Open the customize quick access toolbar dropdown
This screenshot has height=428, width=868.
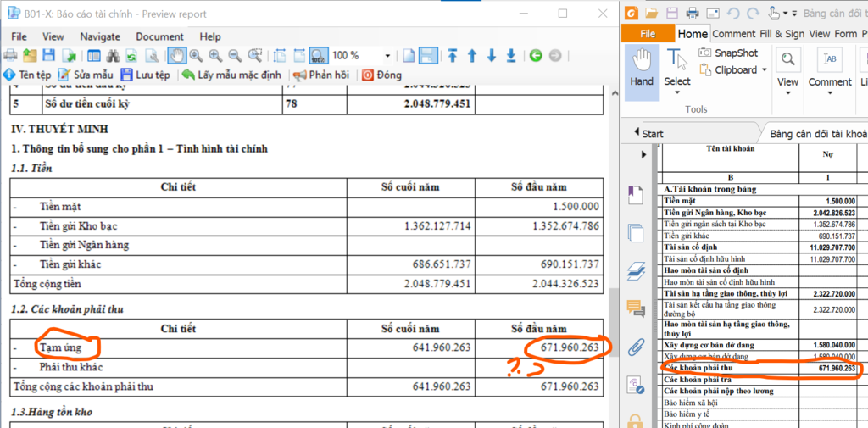pyautogui.click(x=794, y=14)
